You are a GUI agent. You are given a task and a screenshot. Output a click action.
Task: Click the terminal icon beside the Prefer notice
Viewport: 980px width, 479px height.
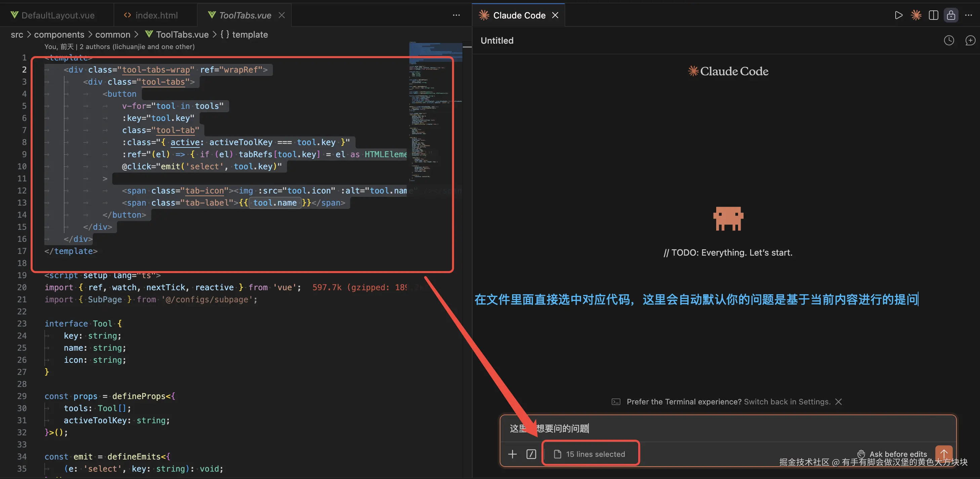pyautogui.click(x=616, y=402)
